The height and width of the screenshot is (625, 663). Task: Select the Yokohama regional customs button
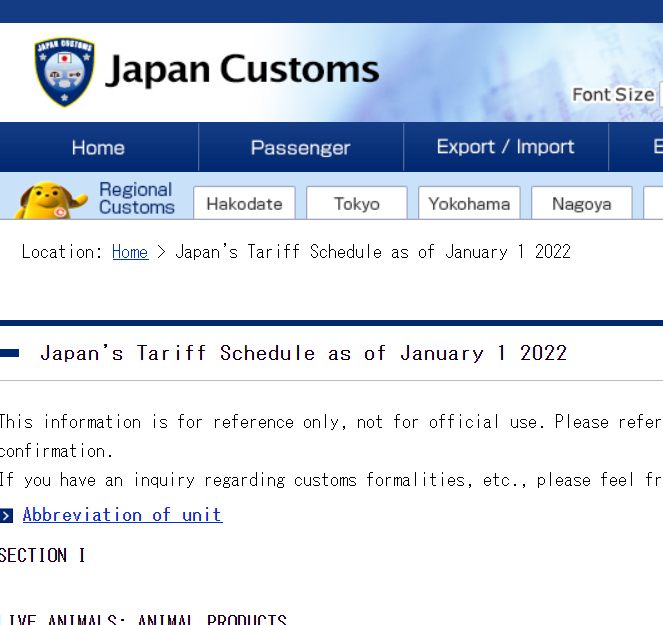tap(469, 203)
